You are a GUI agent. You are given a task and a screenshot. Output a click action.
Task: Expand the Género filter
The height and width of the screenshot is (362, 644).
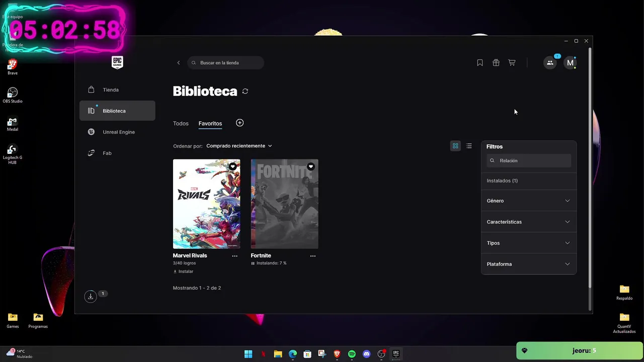coord(529,201)
